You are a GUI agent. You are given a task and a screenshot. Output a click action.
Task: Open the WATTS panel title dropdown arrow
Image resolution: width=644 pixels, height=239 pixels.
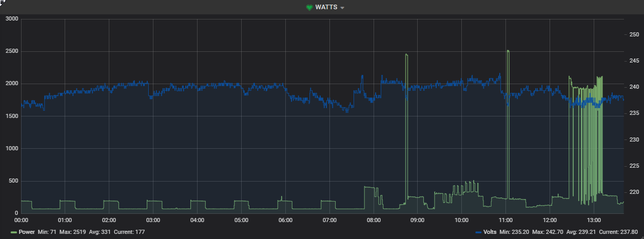342,8
